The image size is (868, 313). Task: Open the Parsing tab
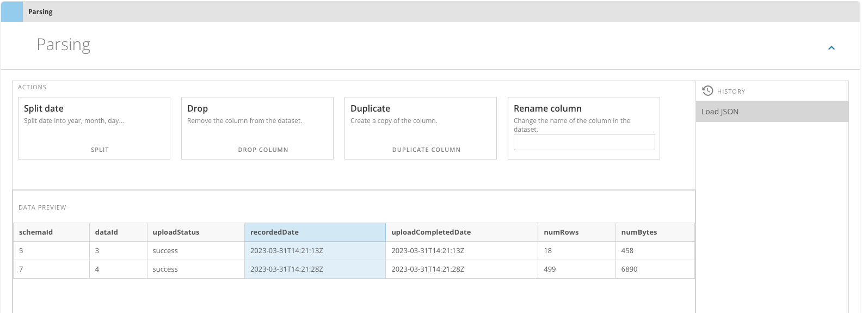[x=40, y=12]
